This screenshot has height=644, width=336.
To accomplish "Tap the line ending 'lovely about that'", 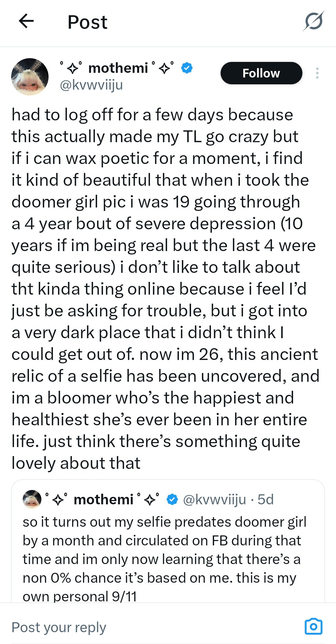I will [x=76, y=463].
